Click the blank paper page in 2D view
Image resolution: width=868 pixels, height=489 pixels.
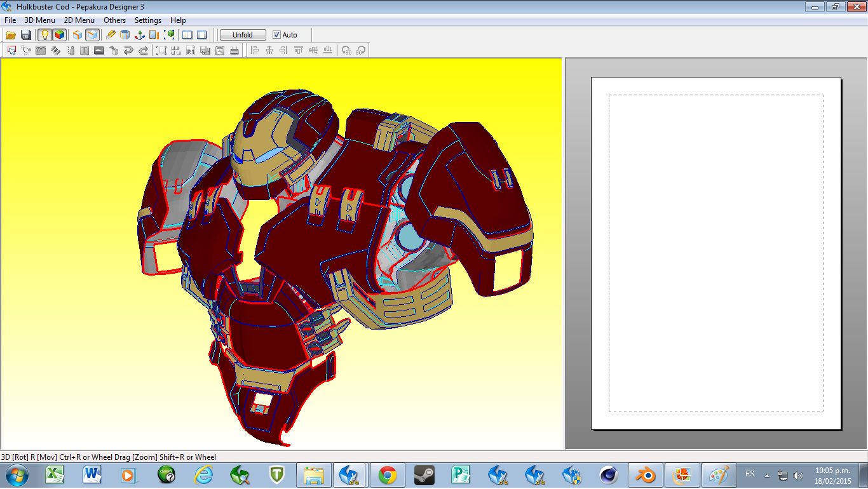point(716,253)
